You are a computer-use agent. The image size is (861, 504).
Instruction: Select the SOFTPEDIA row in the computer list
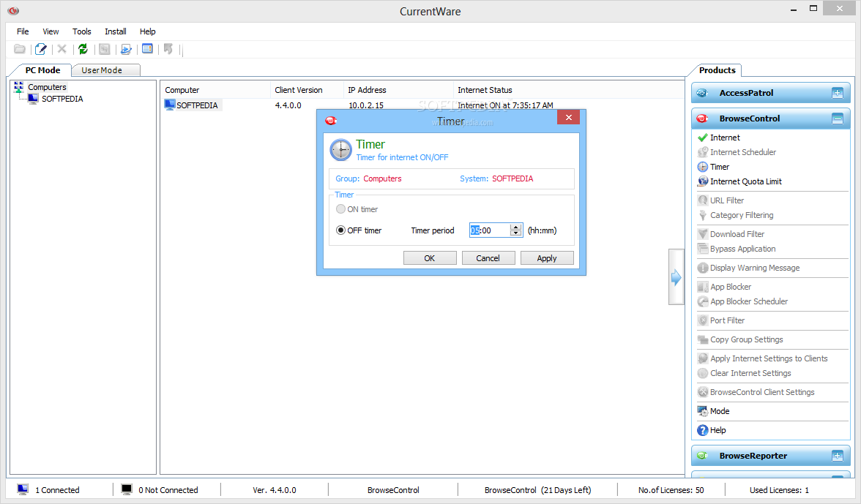tap(193, 105)
